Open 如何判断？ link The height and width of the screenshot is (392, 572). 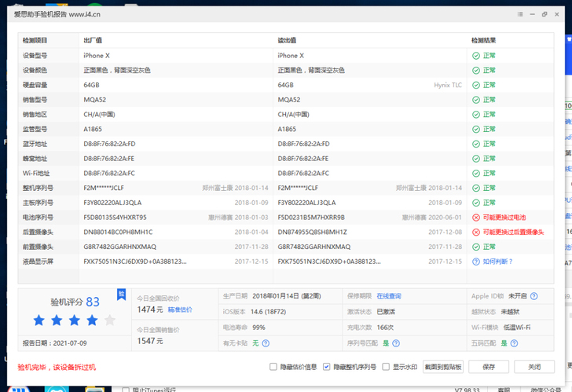[498, 262]
